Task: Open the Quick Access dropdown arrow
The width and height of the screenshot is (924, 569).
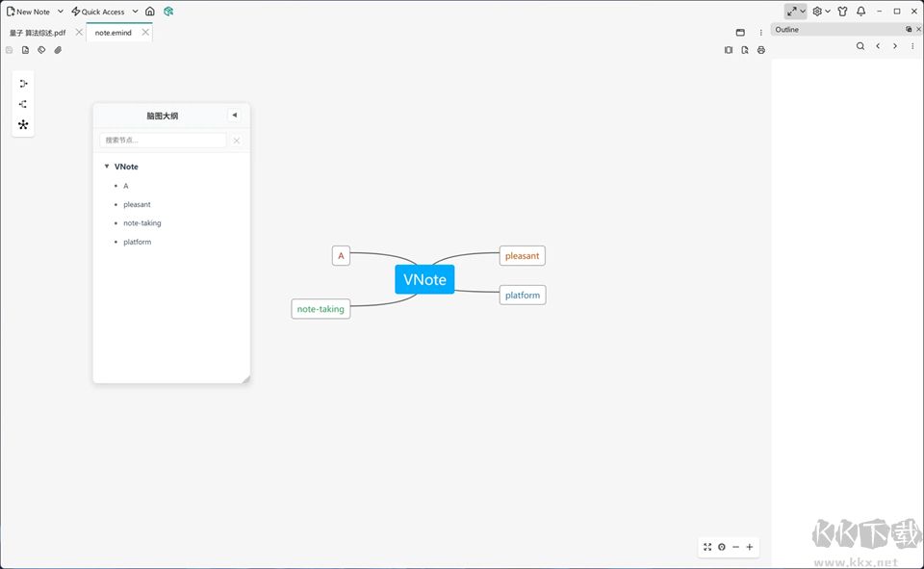Action: pos(135,12)
